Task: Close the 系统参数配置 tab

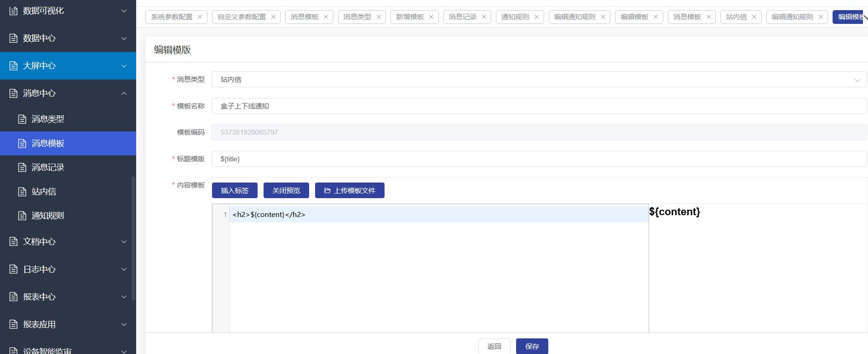Action: click(x=200, y=17)
